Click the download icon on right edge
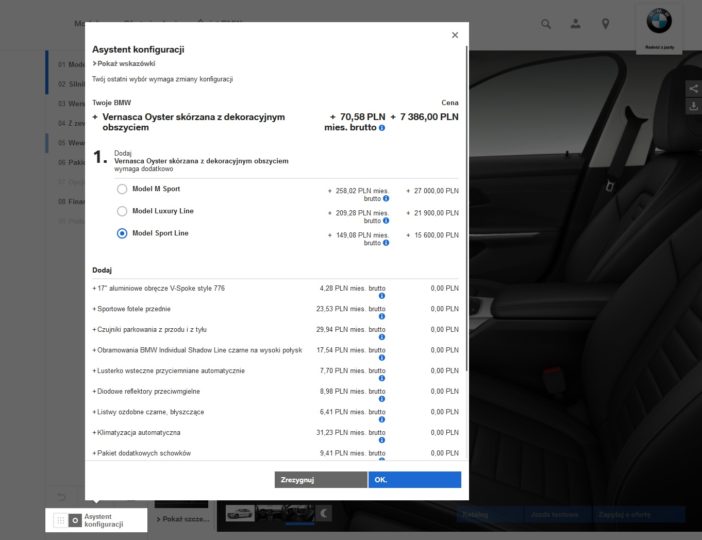The height and width of the screenshot is (540, 702). point(693,106)
